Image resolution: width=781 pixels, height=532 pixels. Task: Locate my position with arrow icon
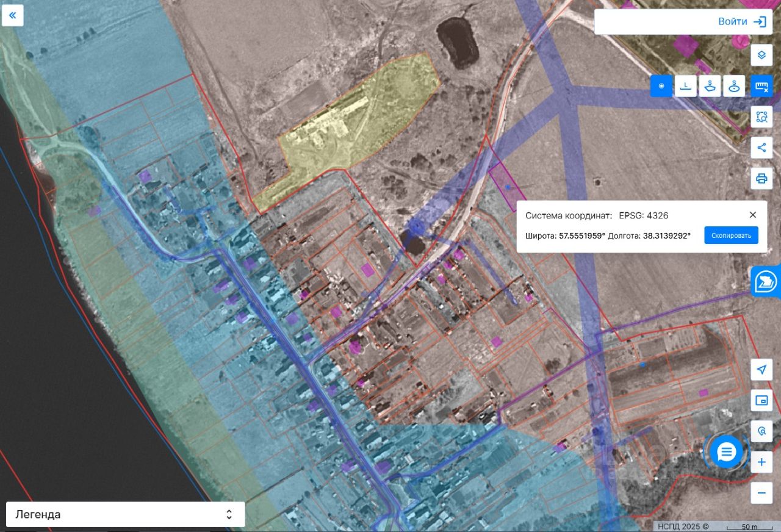click(761, 370)
